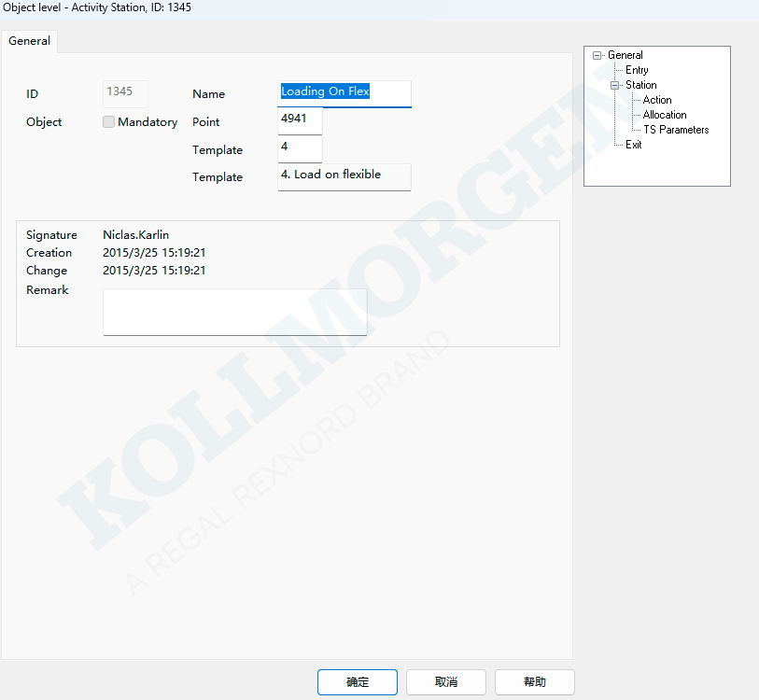The image size is (759, 700).
Task: Select the Template number field containing 4
Action: pyautogui.click(x=300, y=148)
